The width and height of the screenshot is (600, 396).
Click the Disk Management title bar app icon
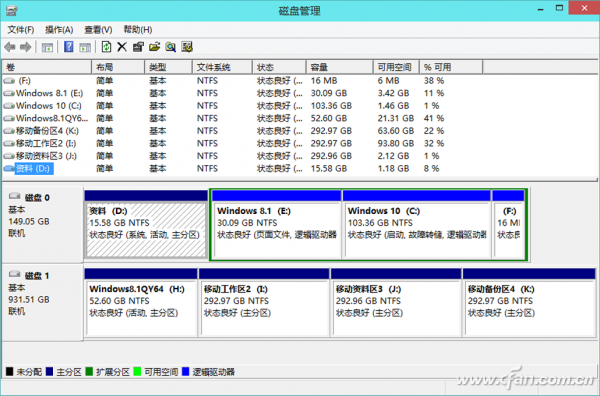pos(12,10)
